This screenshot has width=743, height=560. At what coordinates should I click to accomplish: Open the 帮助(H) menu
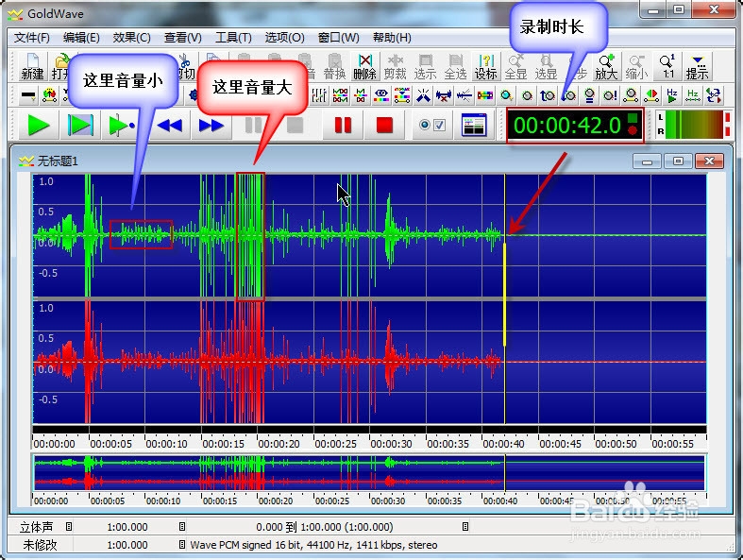pyautogui.click(x=392, y=38)
